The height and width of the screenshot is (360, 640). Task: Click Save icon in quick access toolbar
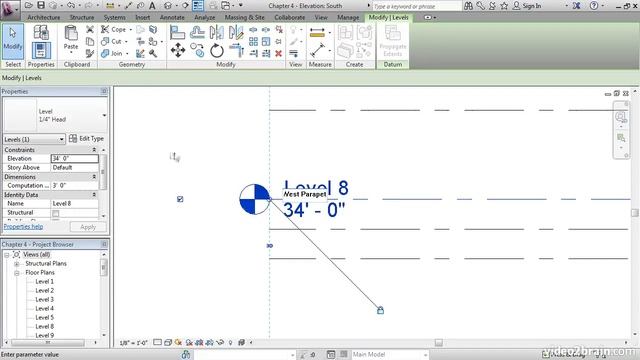click(x=41, y=6)
